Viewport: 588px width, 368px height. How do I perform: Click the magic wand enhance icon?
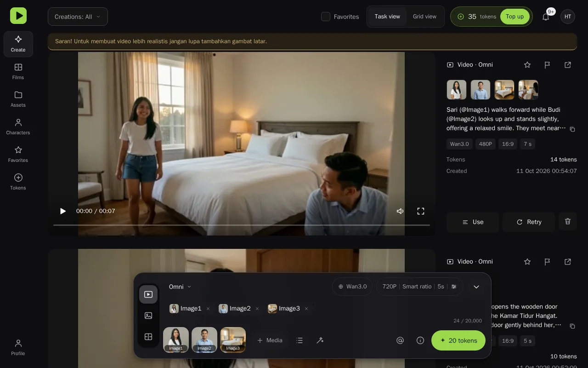pyautogui.click(x=320, y=340)
